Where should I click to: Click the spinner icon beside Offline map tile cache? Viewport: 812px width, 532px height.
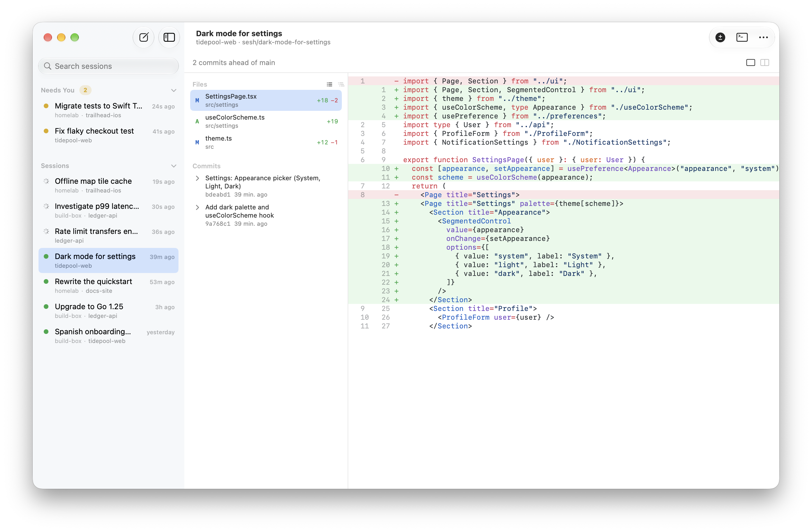(x=46, y=181)
